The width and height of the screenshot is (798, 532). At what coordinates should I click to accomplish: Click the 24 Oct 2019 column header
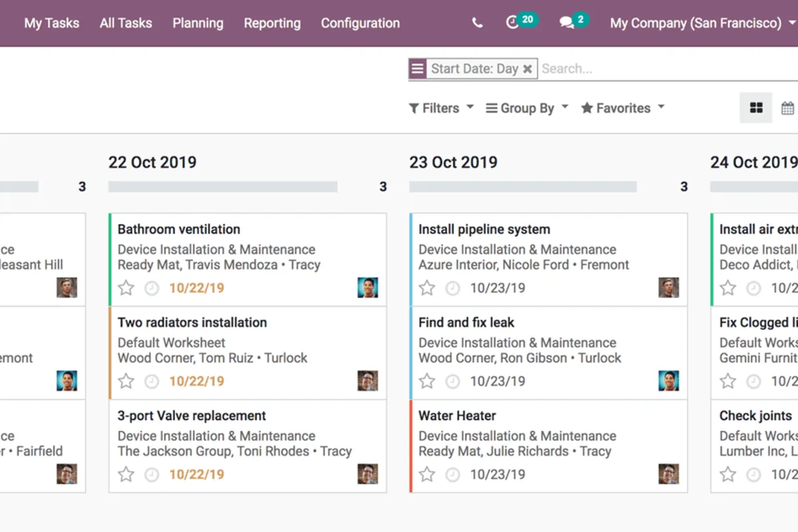click(x=754, y=162)
